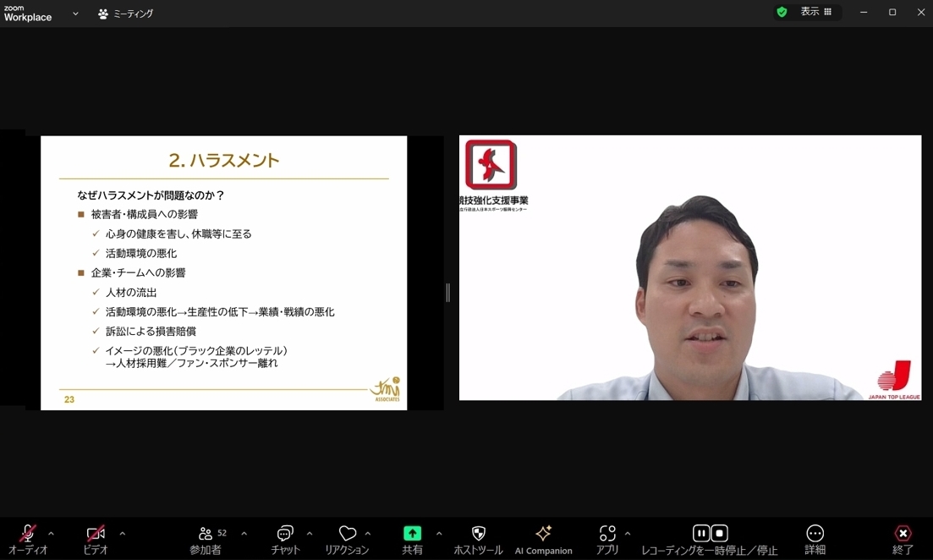This screenshot has width=933, height=560.
Task: Open the 参加者 participants panel
Action: pos(206,533)
